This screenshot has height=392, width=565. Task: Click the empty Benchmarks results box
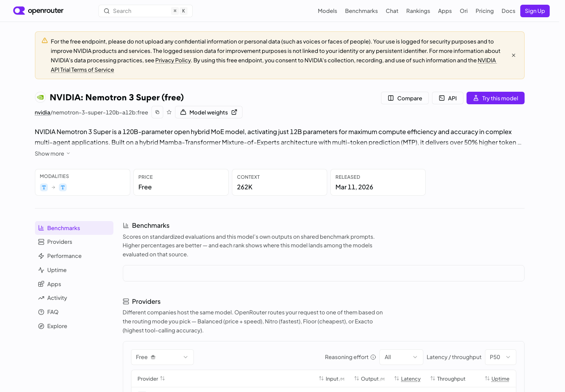(324, 273)
